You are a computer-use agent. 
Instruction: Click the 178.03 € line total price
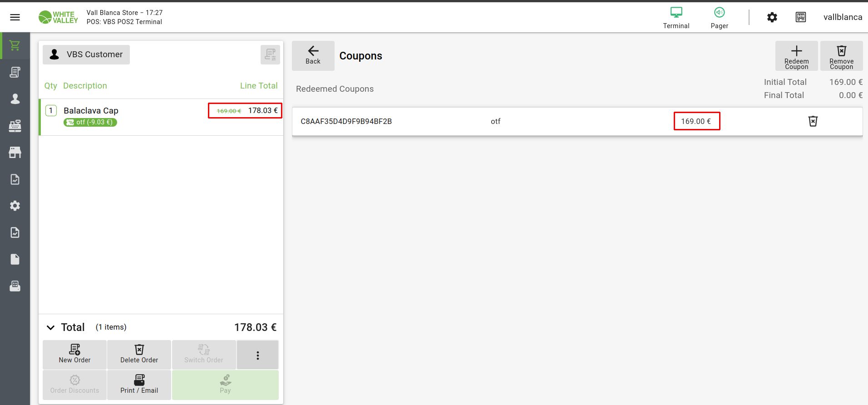pos(263,110)
